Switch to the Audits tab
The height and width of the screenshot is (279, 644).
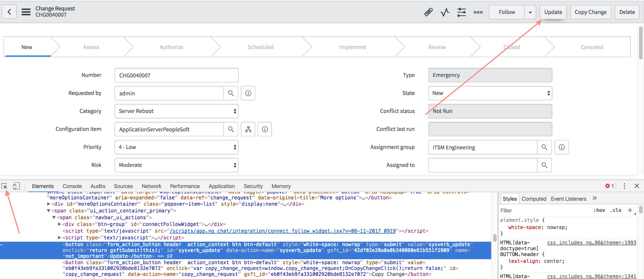point(98,186)
